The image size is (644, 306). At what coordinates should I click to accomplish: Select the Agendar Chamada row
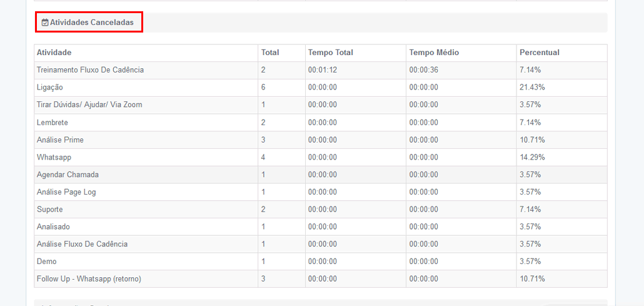click(x=321, y=175)
